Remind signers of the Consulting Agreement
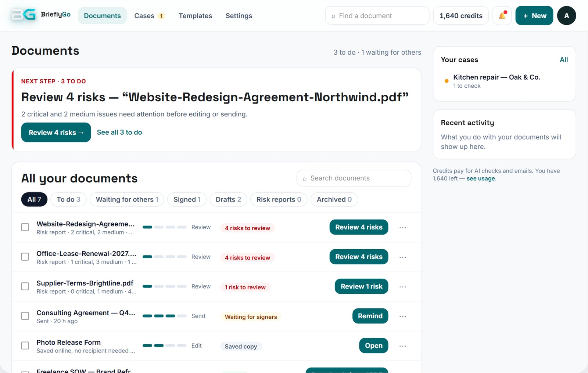 (x=370, y=316)
